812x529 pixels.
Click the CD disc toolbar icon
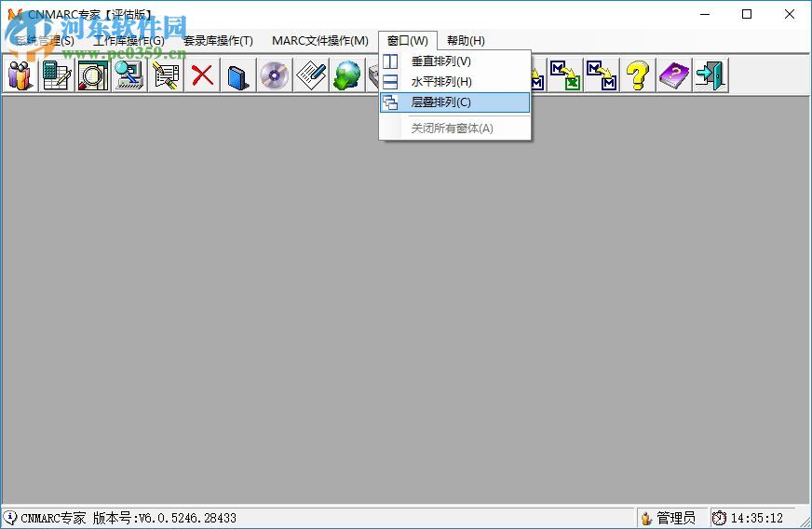(x=275, y=75)
